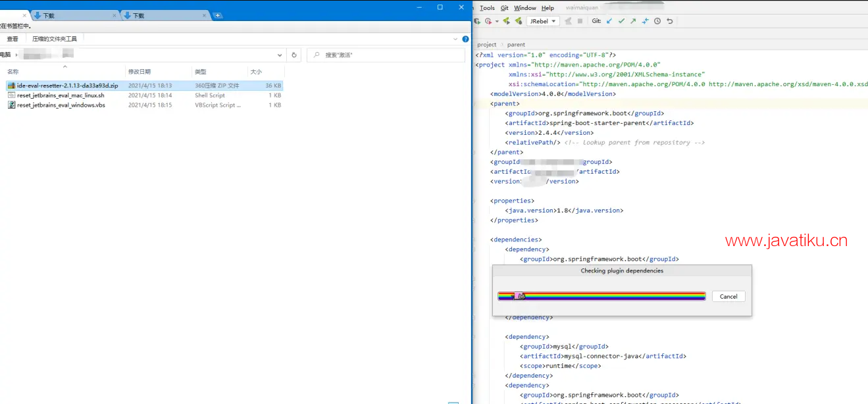This screenshot has height=404, width=868.
Task: Click the 'project' breadcrumb
Action: click(x=487, y=45)
